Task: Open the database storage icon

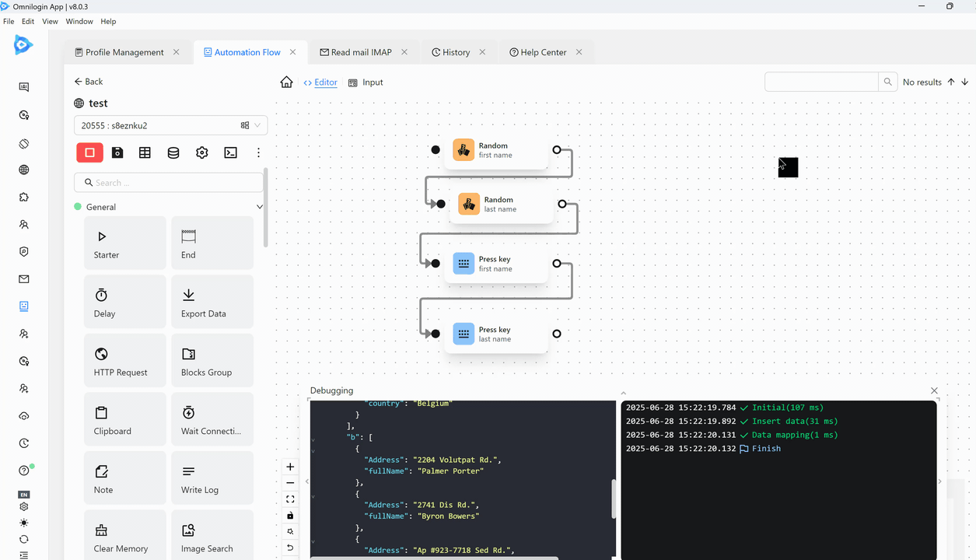Action: 173,152
